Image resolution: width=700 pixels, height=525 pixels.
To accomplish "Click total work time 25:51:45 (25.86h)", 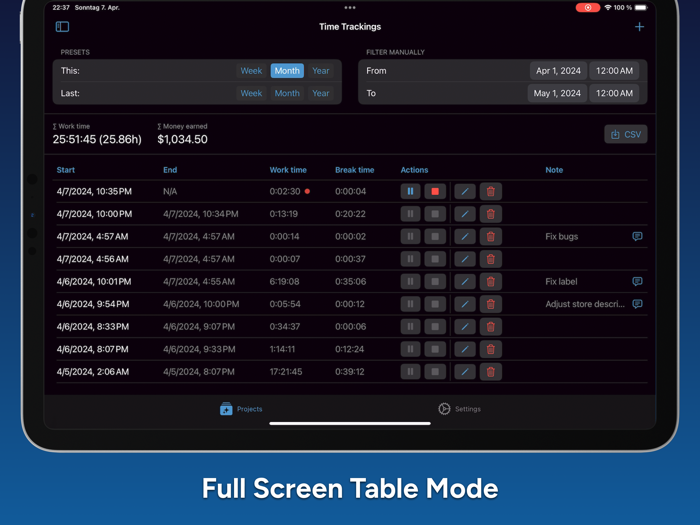I will click(97, 139).
